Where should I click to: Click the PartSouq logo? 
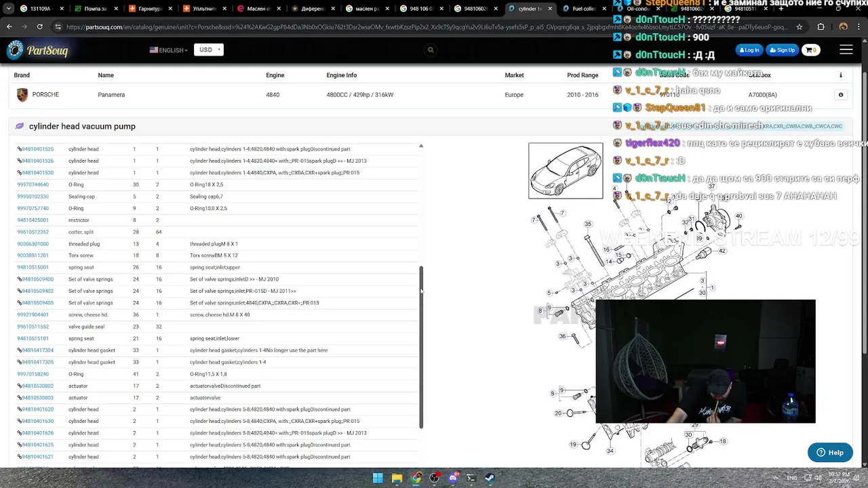[x=37, y=50]
